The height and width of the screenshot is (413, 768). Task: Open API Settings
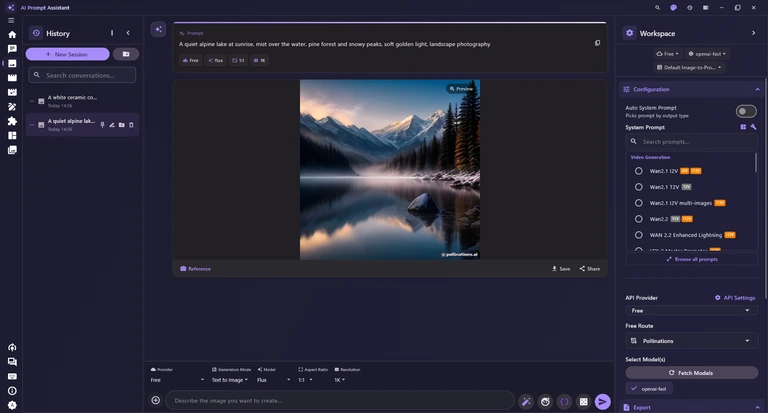click(735, 297)
